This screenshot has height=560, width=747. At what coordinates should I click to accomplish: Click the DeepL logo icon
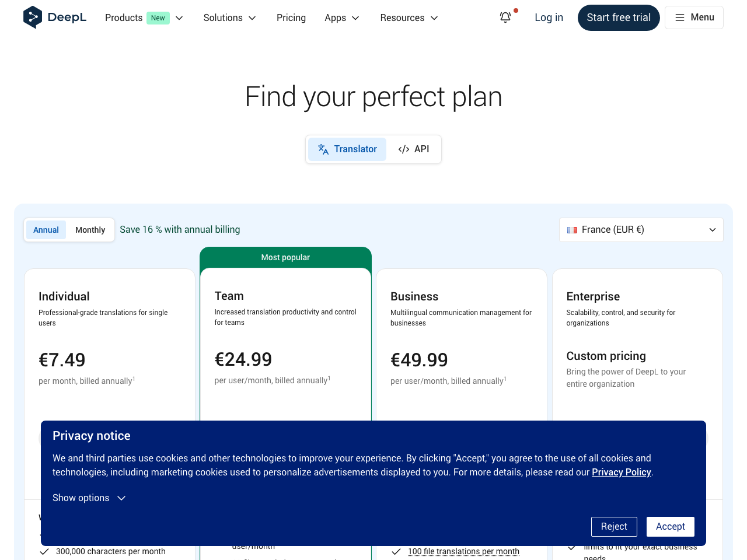[x=33, y=17]
